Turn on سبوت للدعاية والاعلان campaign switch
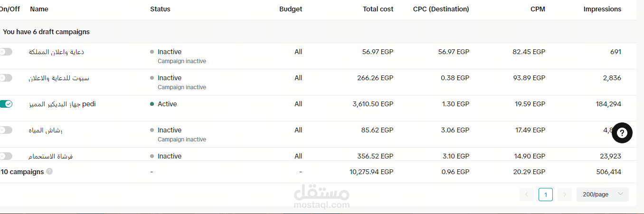 (x=6, y=78)
